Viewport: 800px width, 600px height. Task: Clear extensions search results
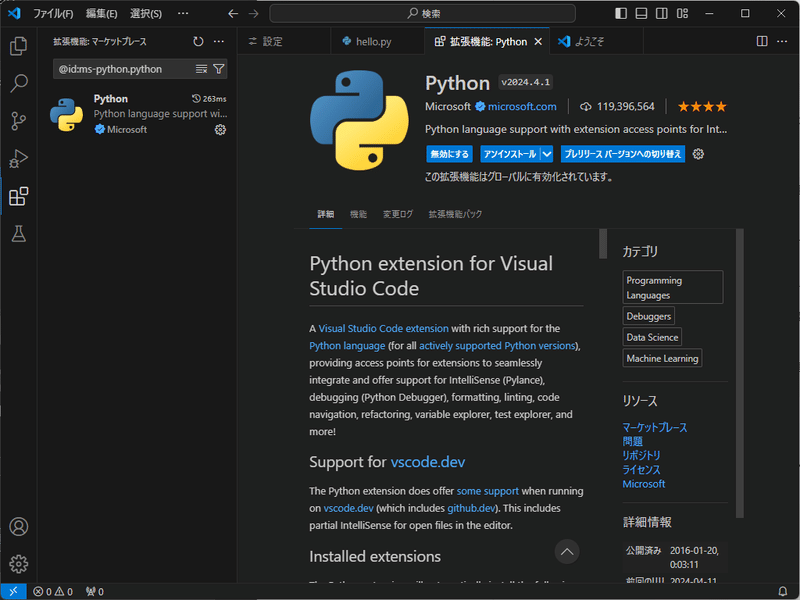[202, 69]
